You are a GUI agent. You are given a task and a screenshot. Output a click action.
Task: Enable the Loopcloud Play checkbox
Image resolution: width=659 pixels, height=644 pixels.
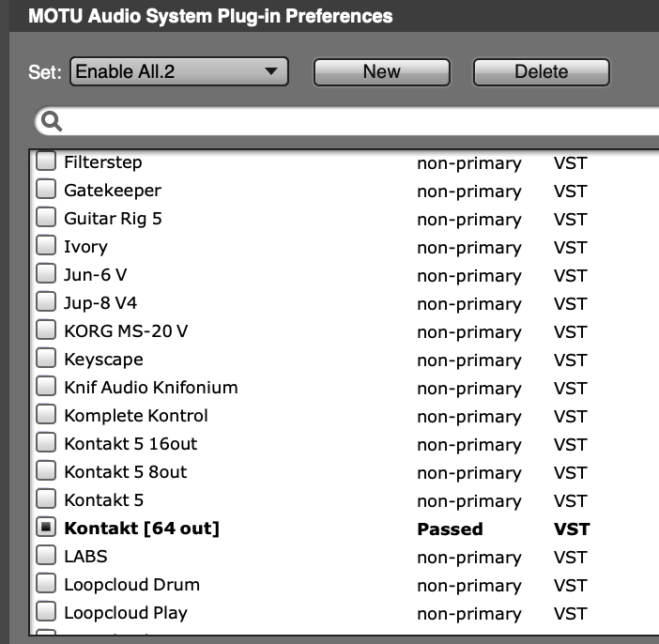pyautogui.click(x=46, y=612)
